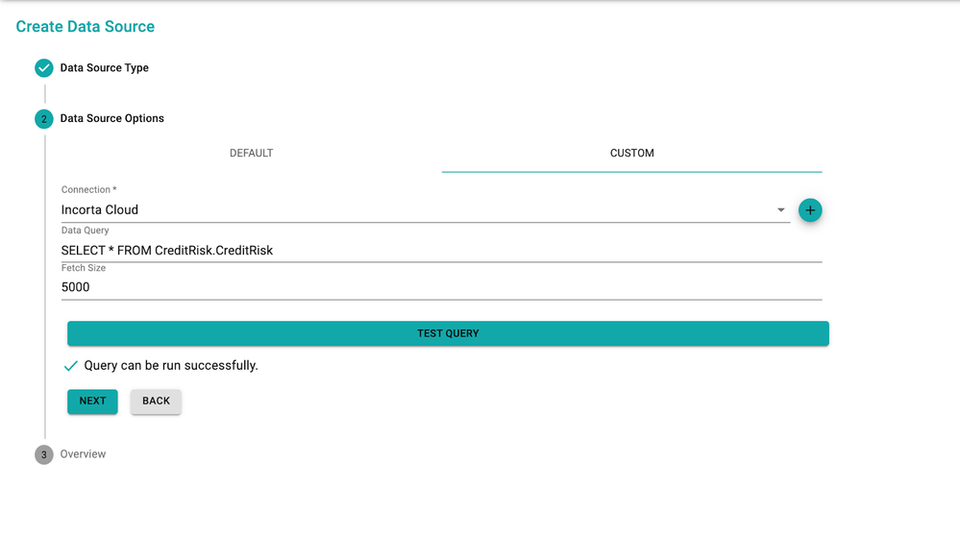
Task: Click the step 3 number circle
Action: [x=44, y=454]
